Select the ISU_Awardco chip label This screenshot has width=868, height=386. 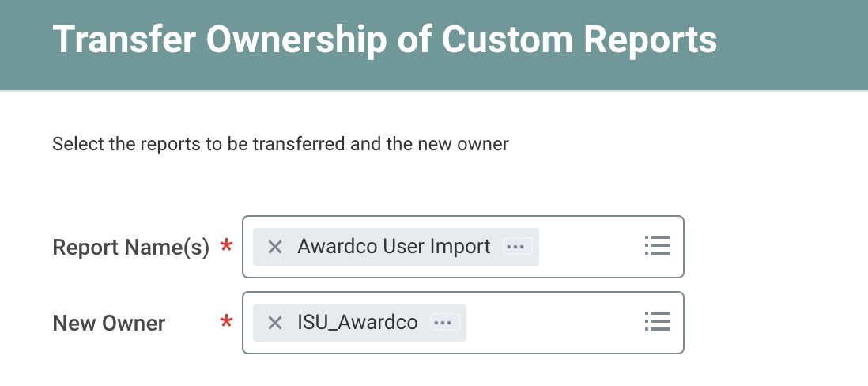point(357,323)
